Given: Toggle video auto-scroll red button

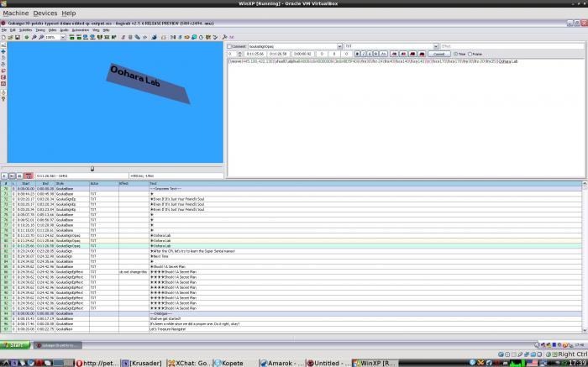Looking at the screenshot, I should click(x=28, y=176).
